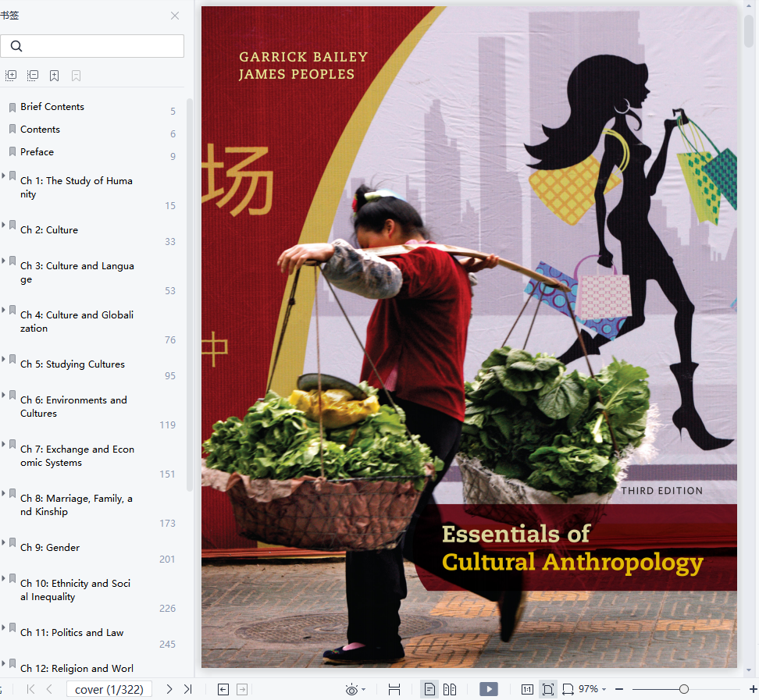Click the page number 245 for Ch 11

tap(167, 645)
